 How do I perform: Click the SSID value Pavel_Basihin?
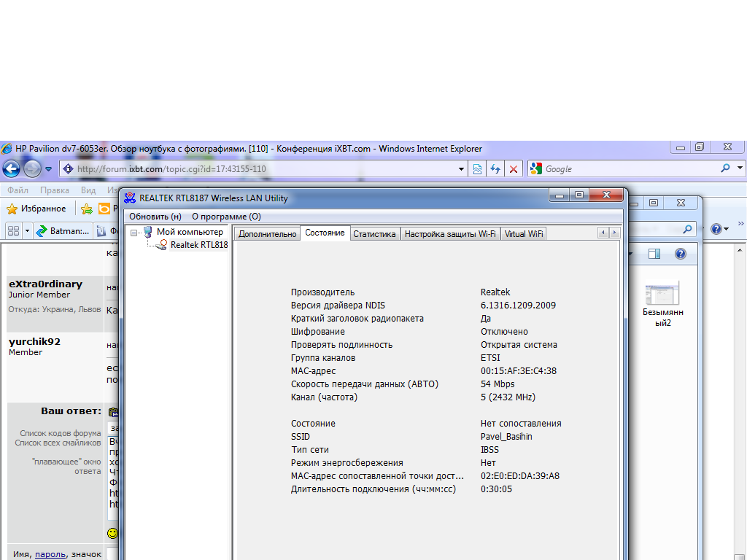[506, 436]
